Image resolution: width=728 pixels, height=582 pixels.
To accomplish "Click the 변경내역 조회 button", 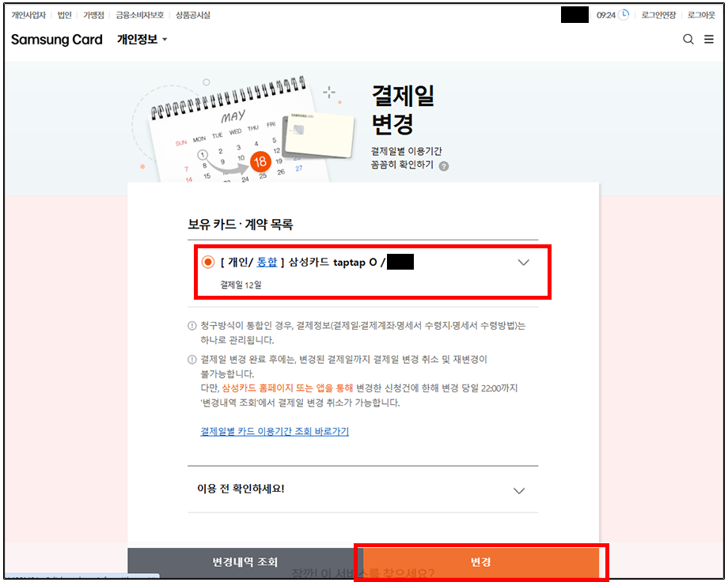I will pyautogui.click(x=245, y=562).
